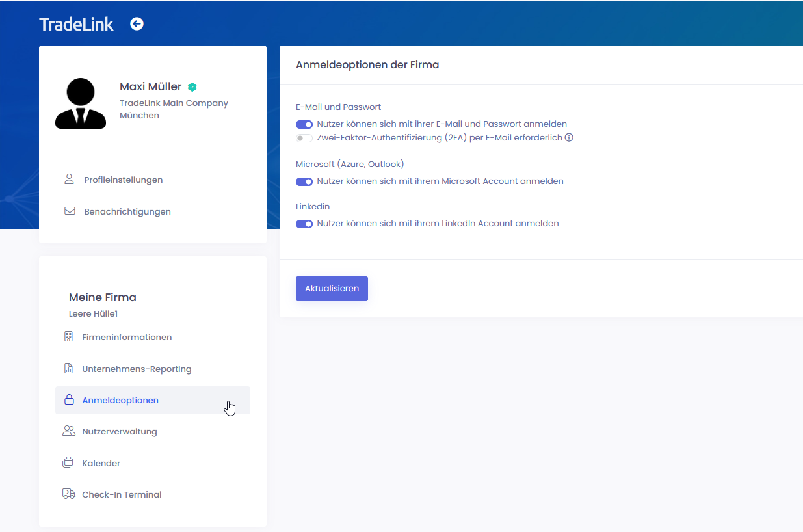Click the info icon next to 2FA option
This screenshot has width=803, height=532.
point(569,138)
